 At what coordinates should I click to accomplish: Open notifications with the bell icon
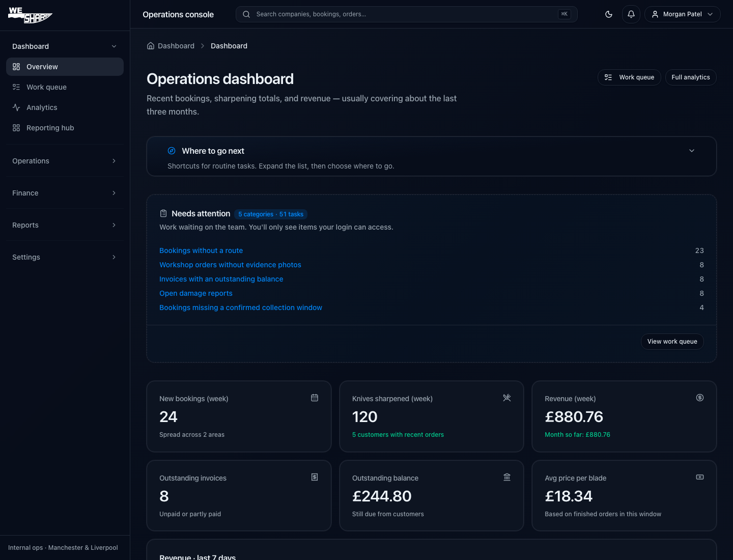(631, 14)
